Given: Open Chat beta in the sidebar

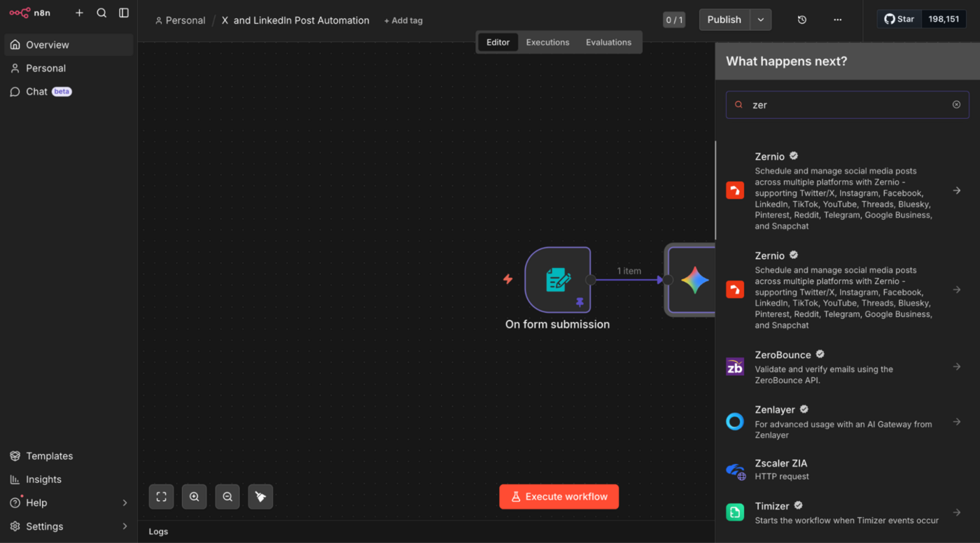Looking at the screenshot, I should tap(69, 92).
